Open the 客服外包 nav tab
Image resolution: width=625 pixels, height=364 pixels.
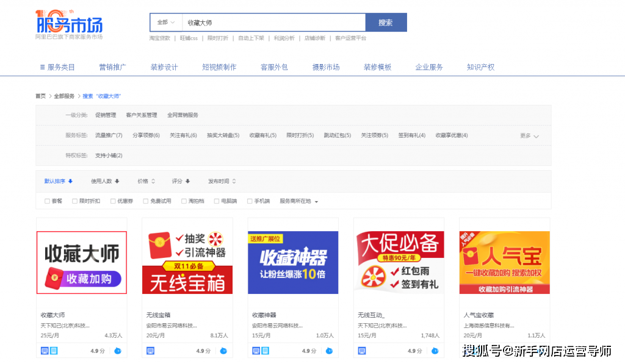coord(274,67)
